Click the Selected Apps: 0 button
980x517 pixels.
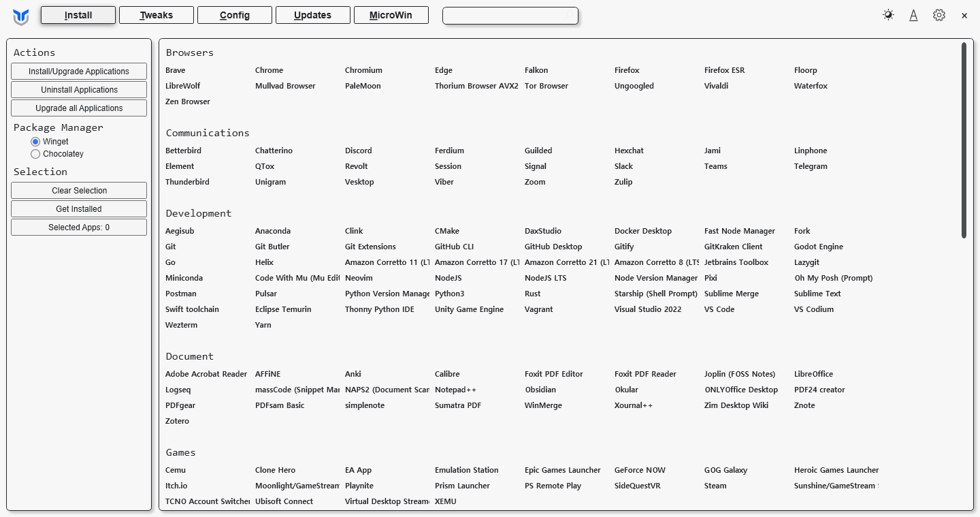click(79, 228)
